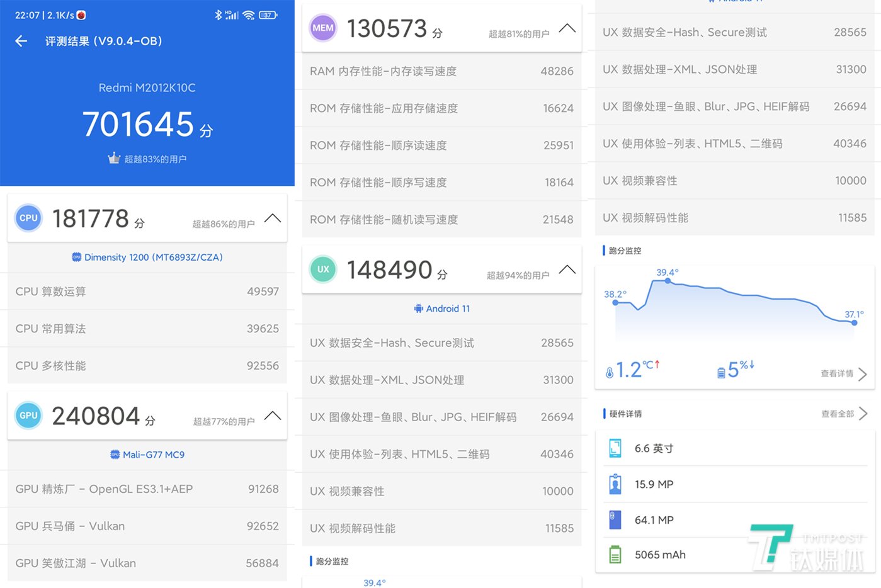Tap the back arrow beside 评测结果

pyautogui.click(x=21, y=42)
